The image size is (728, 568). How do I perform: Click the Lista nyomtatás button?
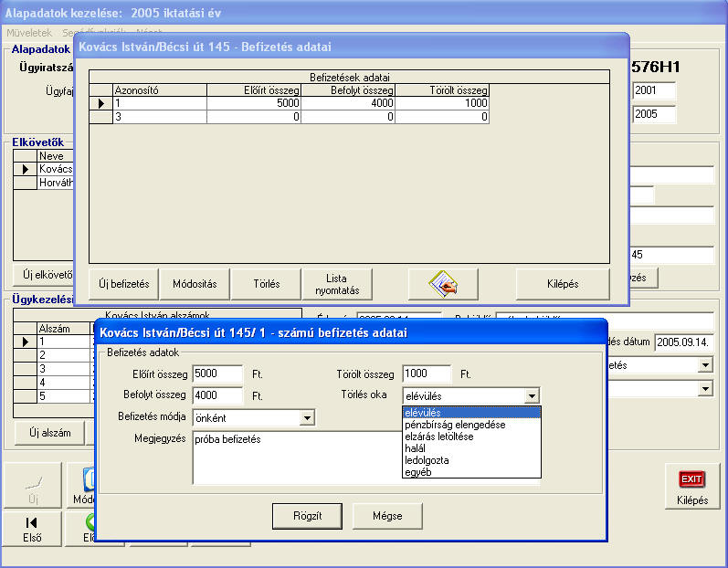click(337, 284)
